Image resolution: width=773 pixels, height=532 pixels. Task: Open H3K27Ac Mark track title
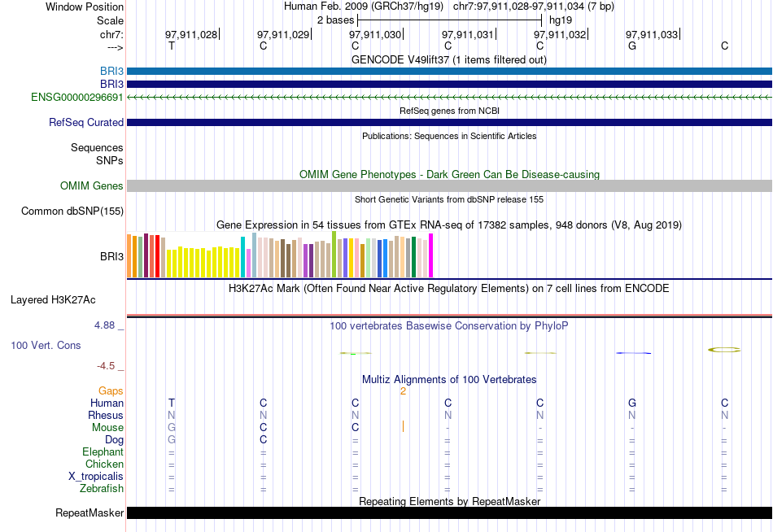point(448,288)
